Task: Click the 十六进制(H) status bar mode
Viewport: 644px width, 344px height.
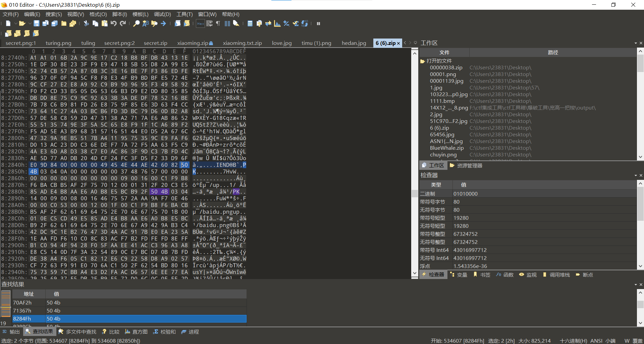Action: 573,341
